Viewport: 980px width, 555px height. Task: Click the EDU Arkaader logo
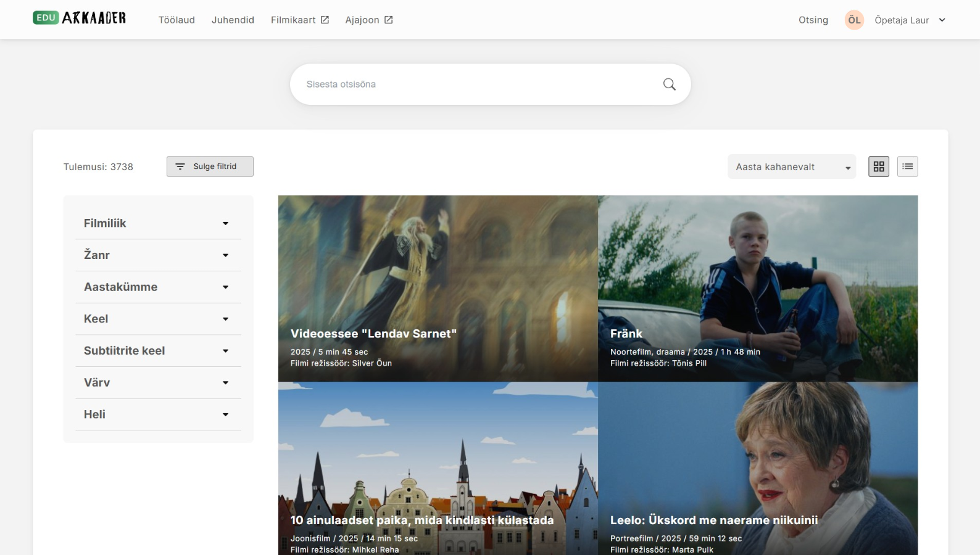coord(79,18)
